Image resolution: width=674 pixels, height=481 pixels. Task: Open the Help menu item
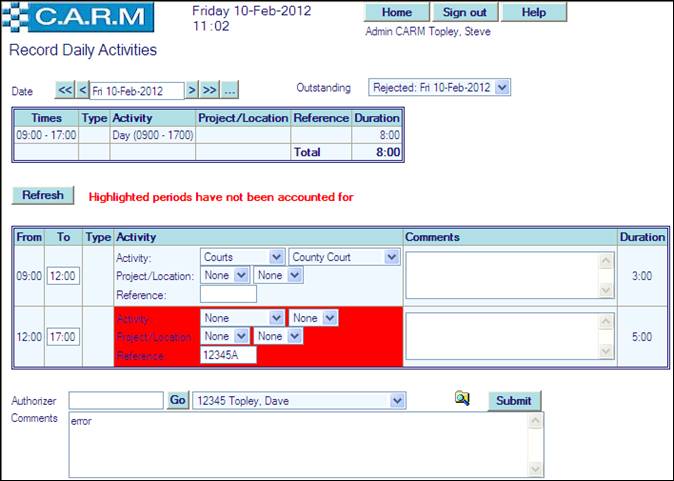point(534,12)
